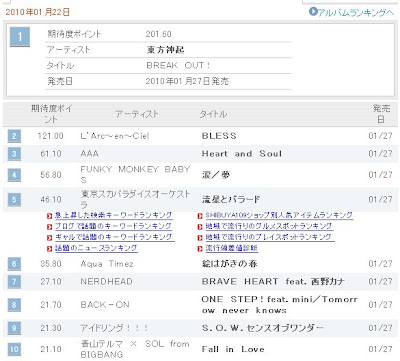Click the score 201.60

pos(158,34)
